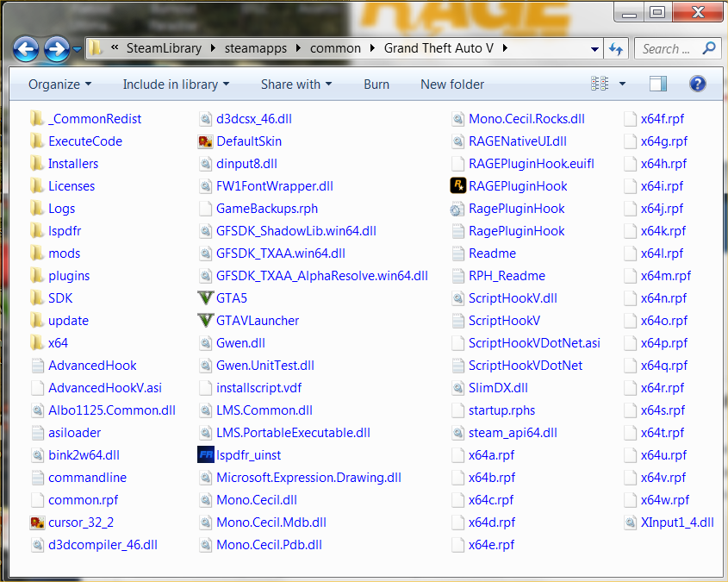Expand arrow after SteamLibrary in path

tap(213, 48)
